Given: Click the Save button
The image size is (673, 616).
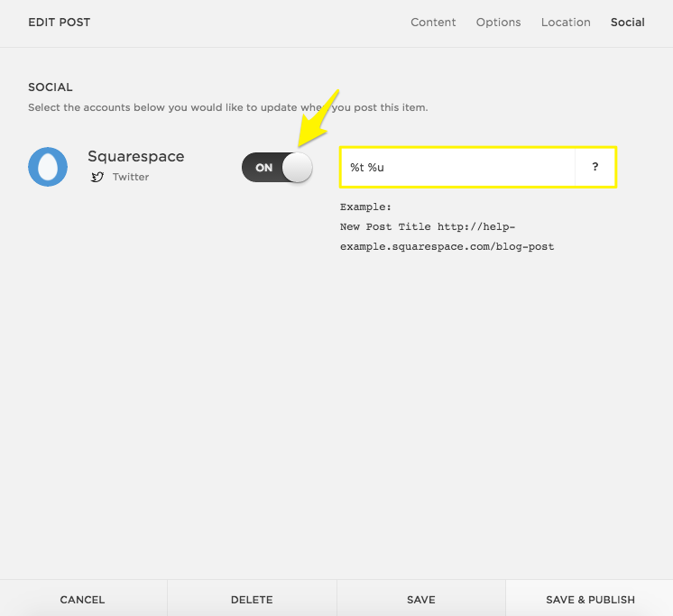Looking at the screenshot, I should point(420,599).
